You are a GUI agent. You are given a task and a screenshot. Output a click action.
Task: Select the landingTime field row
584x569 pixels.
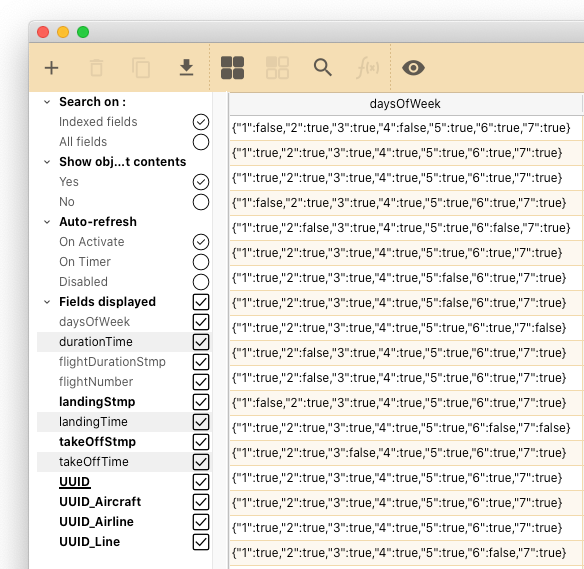pos(124,422)
